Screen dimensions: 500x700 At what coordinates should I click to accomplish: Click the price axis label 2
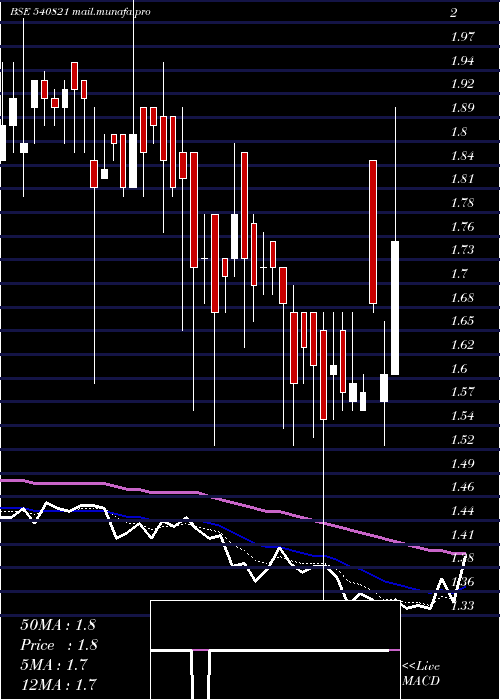454,13
